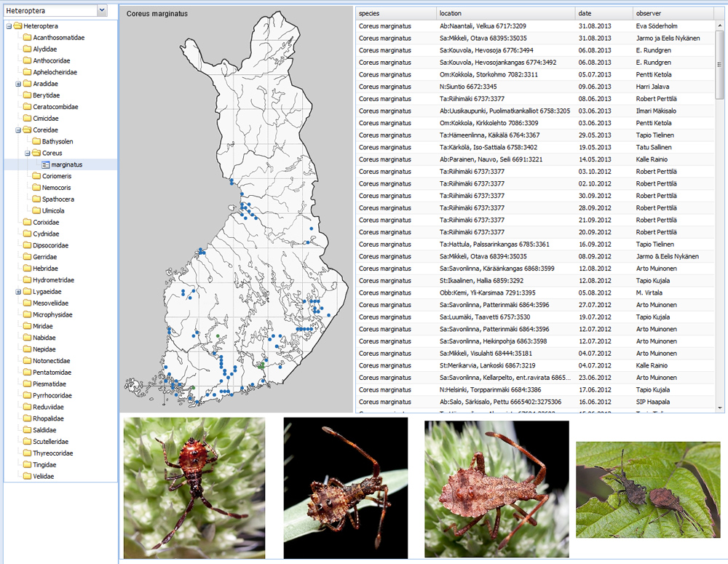Select Thyreocoridae family

(x=52, y=453)
